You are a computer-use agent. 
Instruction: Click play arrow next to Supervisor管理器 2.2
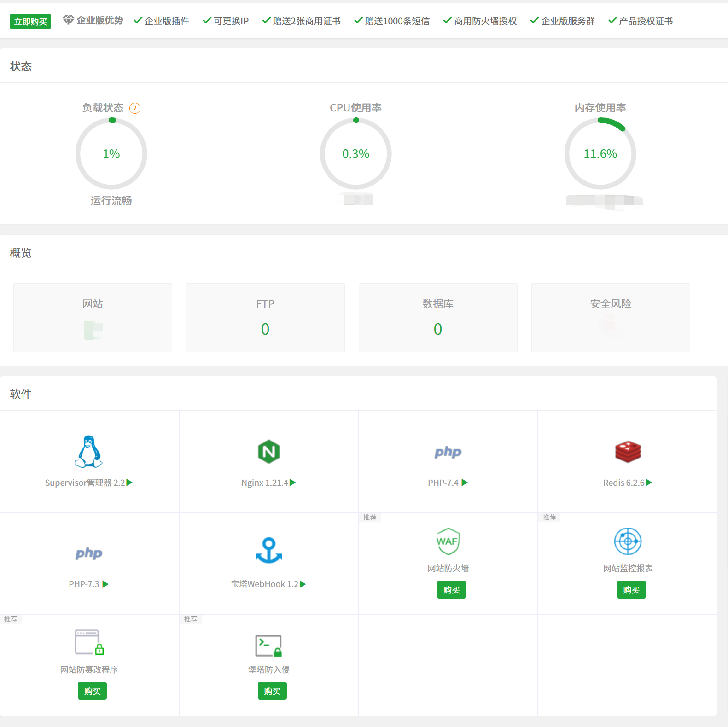click(x=129, y=483)
